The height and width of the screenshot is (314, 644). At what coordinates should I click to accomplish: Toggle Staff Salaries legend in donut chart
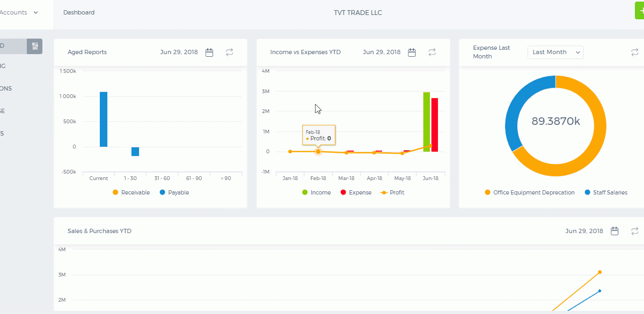point(606,192)
